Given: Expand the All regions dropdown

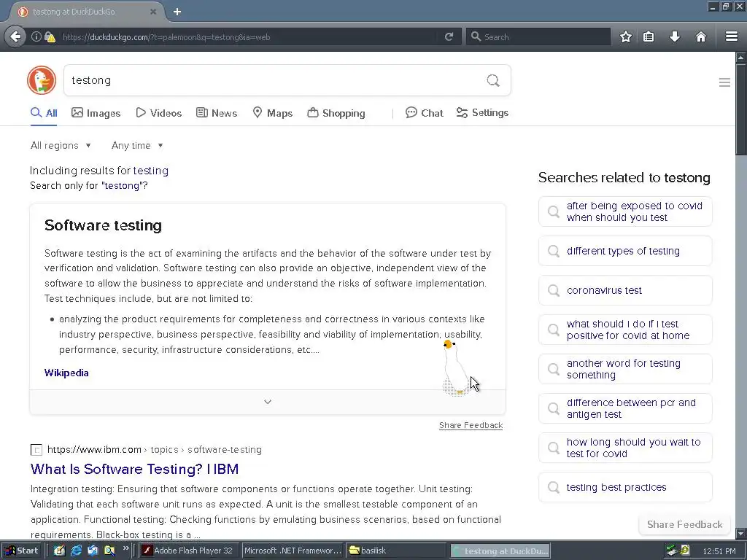Looking at the screenshot, I should pyautogui.click(x=61, y=145).
